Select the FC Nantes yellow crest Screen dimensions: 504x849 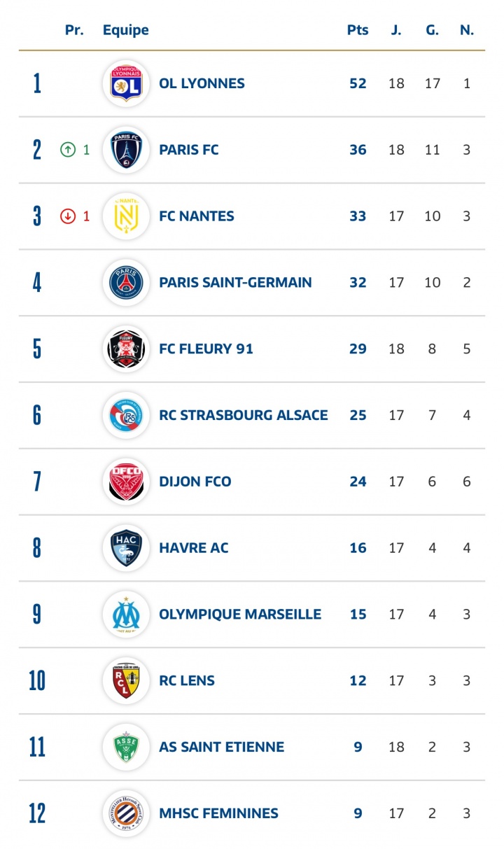pos(126,216)
